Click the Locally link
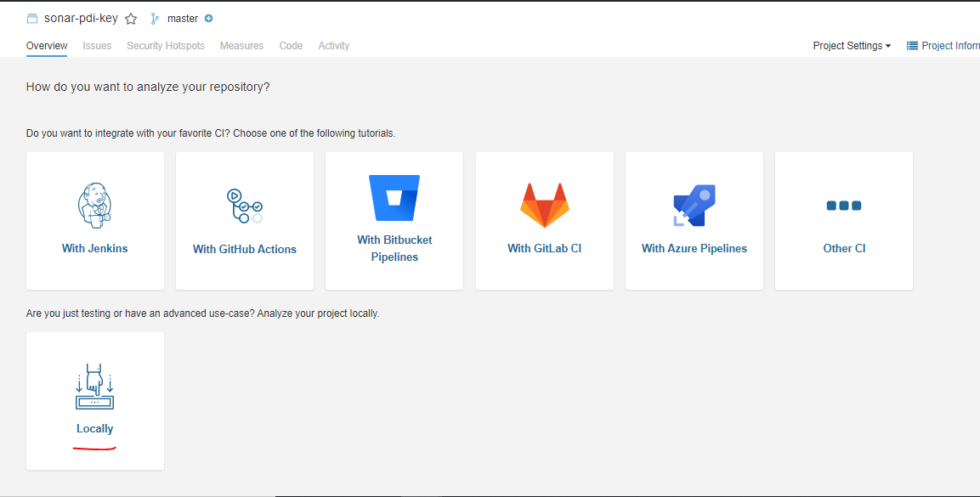The width and height of the screenshot is (980, 497). coord(94,428)
